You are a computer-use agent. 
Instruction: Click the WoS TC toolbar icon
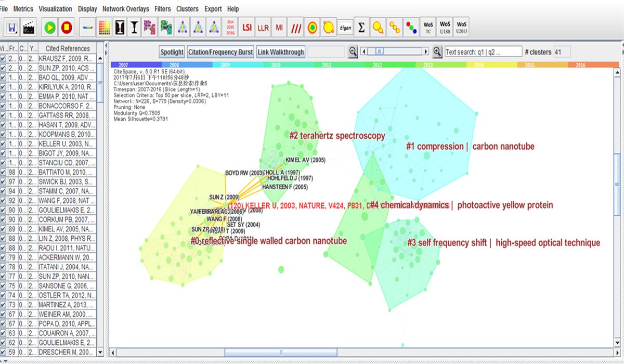428,27
